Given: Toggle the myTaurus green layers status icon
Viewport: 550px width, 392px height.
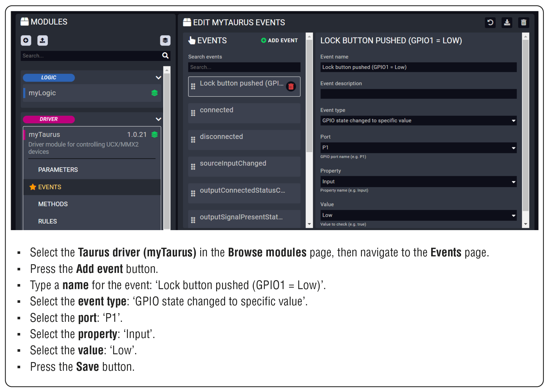Looking at the screenshot, I should click(x=155, y=134).
